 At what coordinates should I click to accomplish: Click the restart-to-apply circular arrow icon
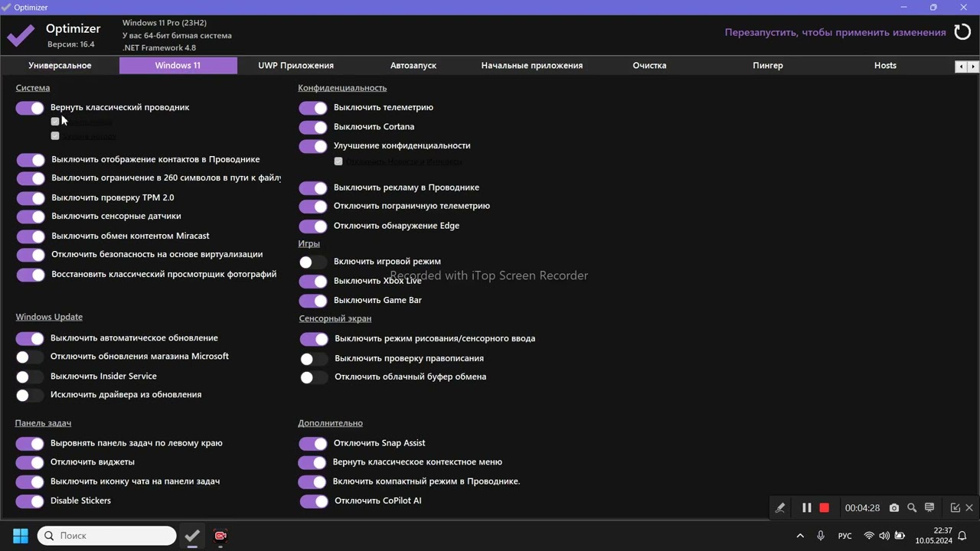962,33
